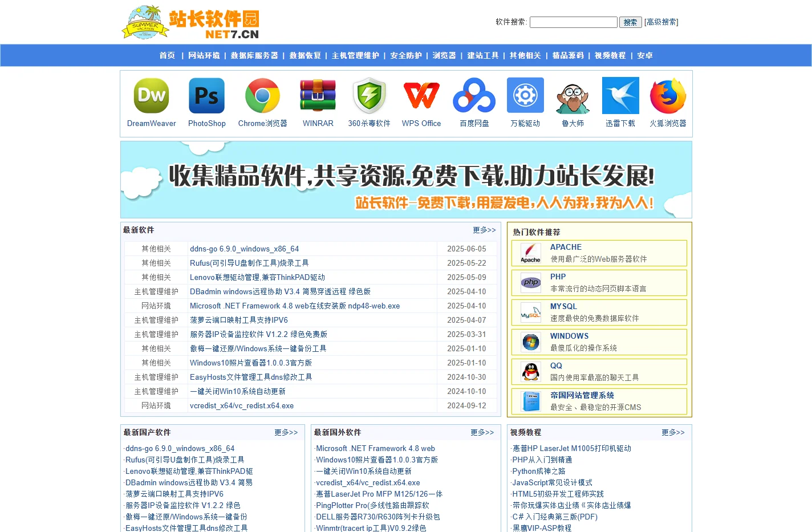812x532 pixels.
Task: Go to 首页 in the navigation bar
Action: [167, 55]
